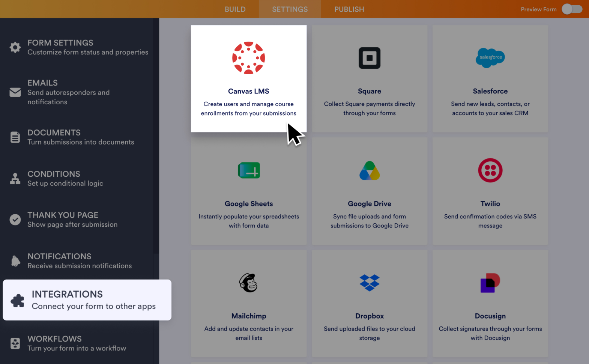
Task: Click the Form Settings gear icon
Action: coord(15,47)
